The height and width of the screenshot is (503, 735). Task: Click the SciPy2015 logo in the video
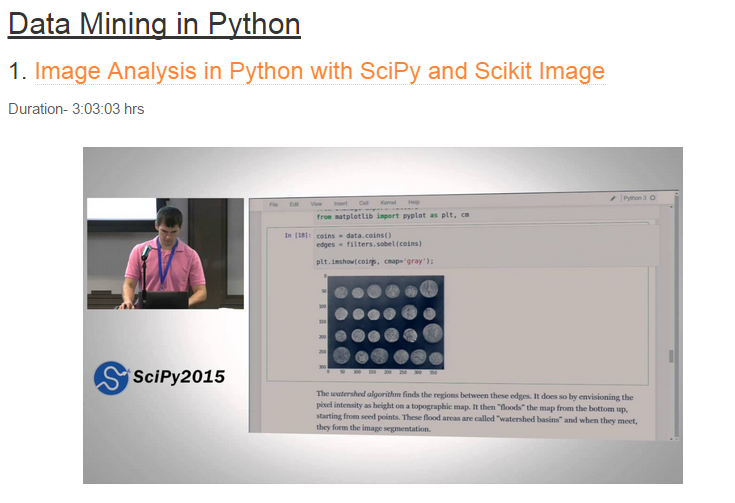point(159,377)
